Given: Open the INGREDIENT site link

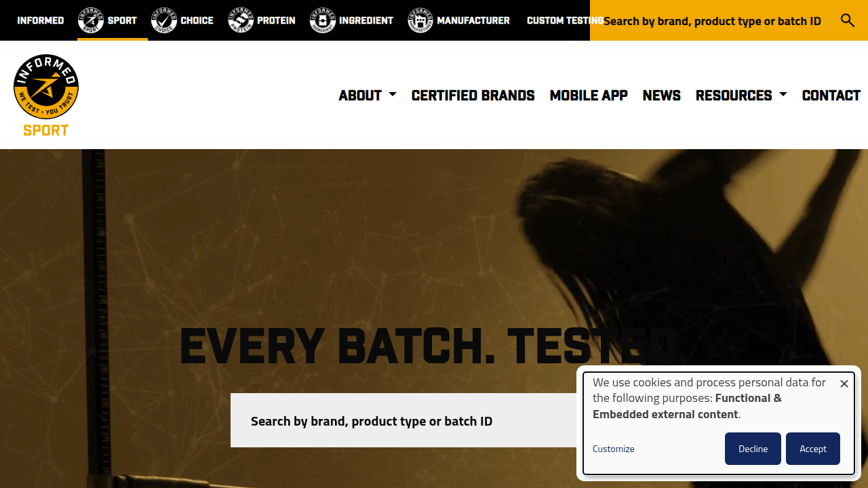Looking at the screenshot, I should click(x=366, y=20).
